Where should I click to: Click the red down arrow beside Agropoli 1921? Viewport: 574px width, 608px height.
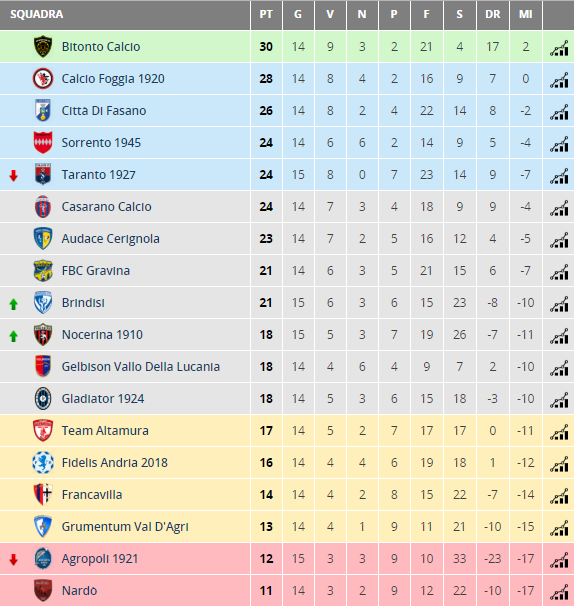coord(14,560)
